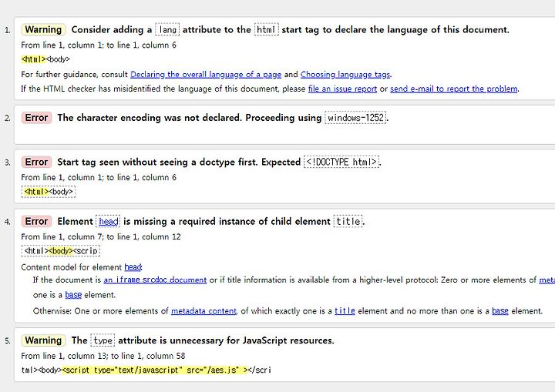The height and width of the screenshot is (392, 555).
Task: Click the 'title' code token in error 4 heading
Action: click(348, 222)
